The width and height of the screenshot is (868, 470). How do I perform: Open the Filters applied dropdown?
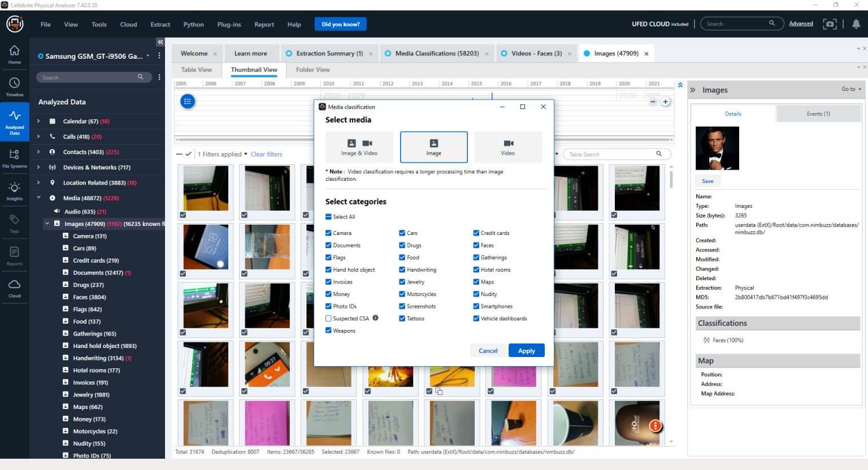click(x=222, y=154)
